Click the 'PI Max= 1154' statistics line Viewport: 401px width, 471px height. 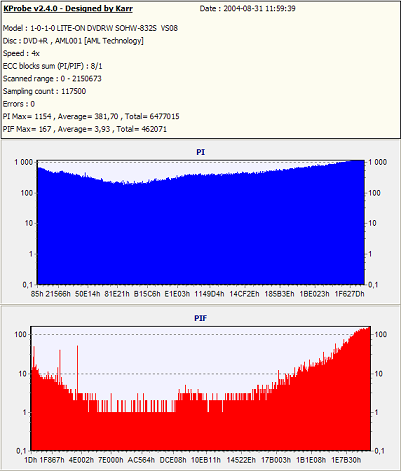tap(91, 116)
